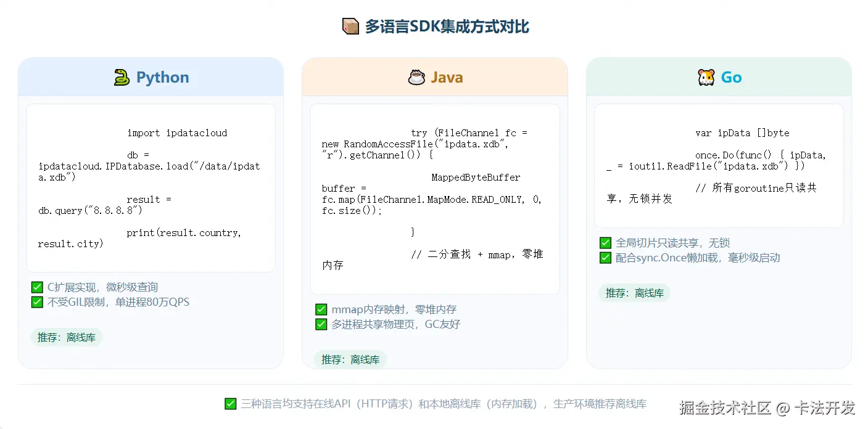Click the 推荐: 离线库 badge under Python

(66, 337)
